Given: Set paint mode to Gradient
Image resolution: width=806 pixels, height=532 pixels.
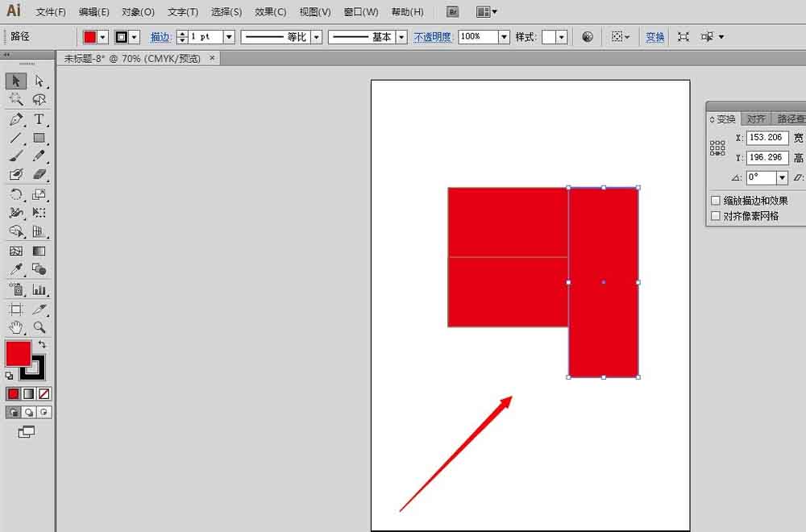Looking at the screenshot, I should [29, 393].
